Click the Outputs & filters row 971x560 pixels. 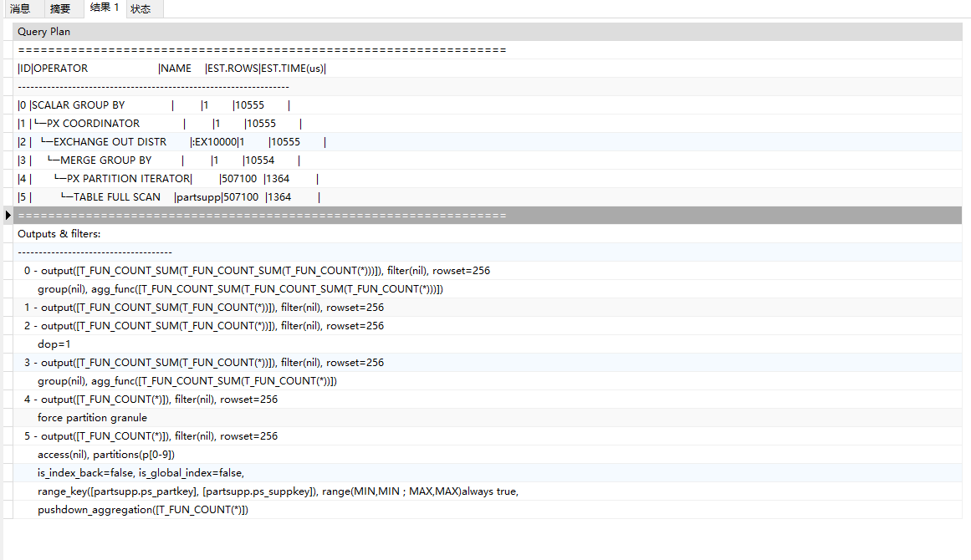(x=59, y=234)
